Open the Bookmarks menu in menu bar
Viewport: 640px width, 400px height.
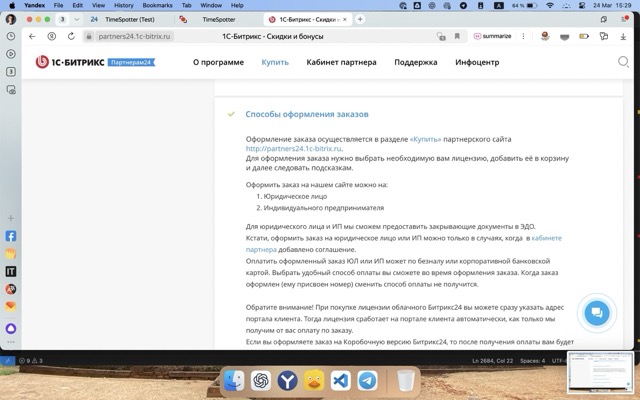tap(157, 5)
